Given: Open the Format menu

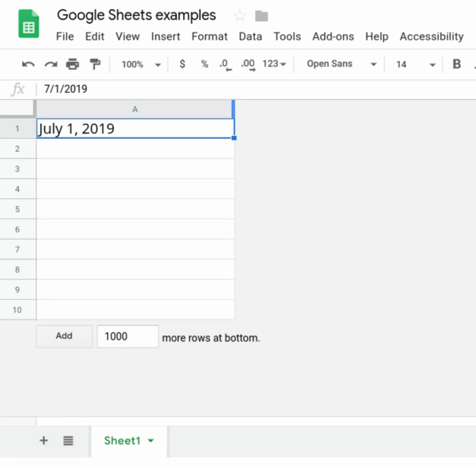Looking at the screenshot, I should pos(209,36).
